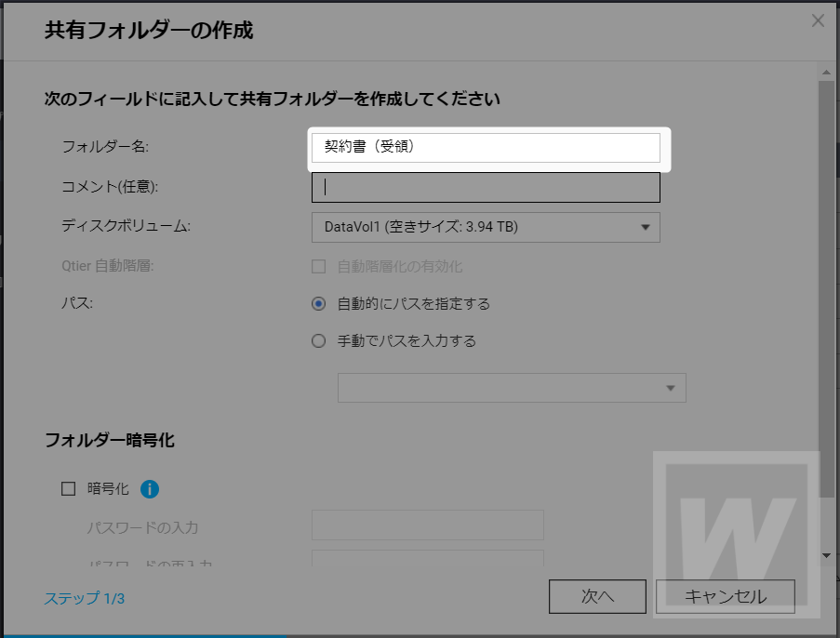Image resolution: width=840 pixels, height=638 pixels.
Task: Click the ステップ 1/3 indicator text
Action: pos(84,598)
